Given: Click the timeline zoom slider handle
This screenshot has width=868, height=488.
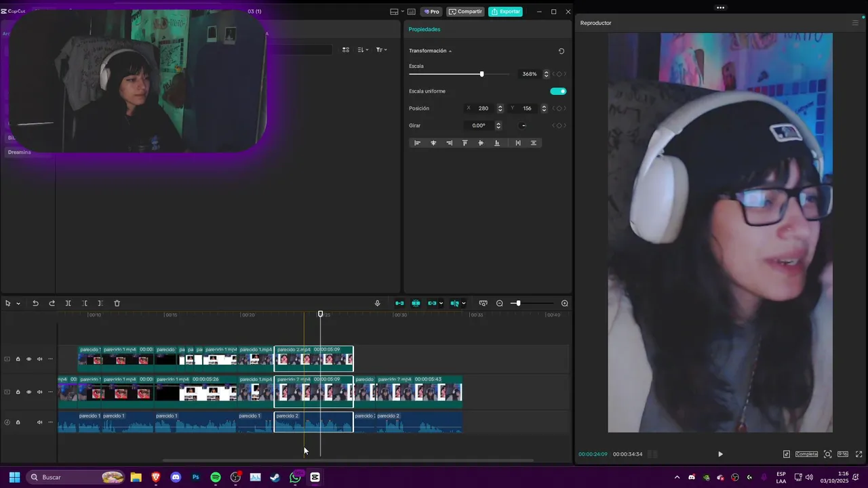Looking at the screenshot, I should tap(518, 303).
